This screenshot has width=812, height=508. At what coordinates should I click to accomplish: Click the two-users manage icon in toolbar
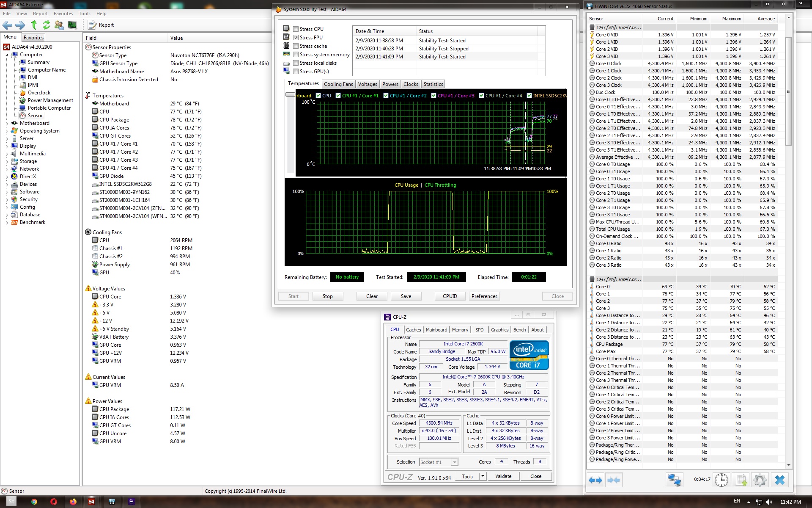pyautogui.click(x=59, y=25)
